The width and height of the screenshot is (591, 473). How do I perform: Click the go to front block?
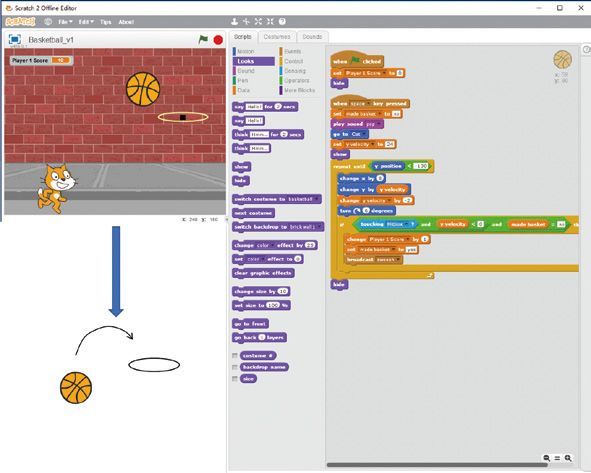250,324
